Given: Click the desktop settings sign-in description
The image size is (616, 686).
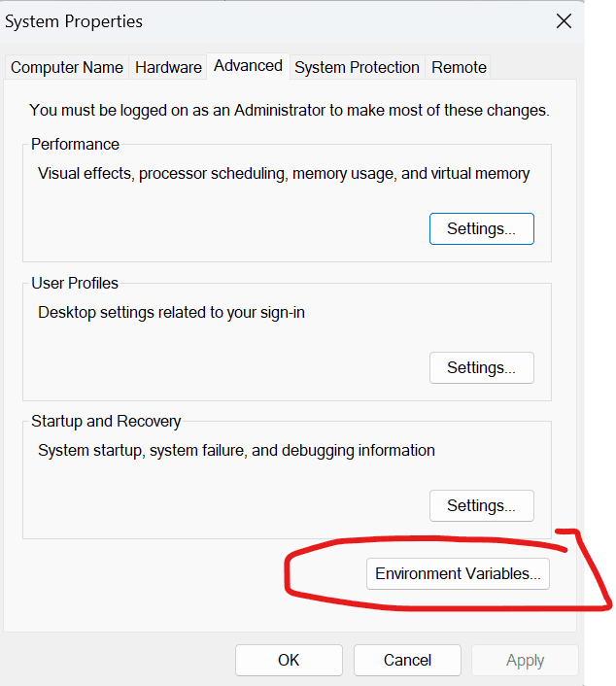Looking at the screenshot, I should coord(171,313).
